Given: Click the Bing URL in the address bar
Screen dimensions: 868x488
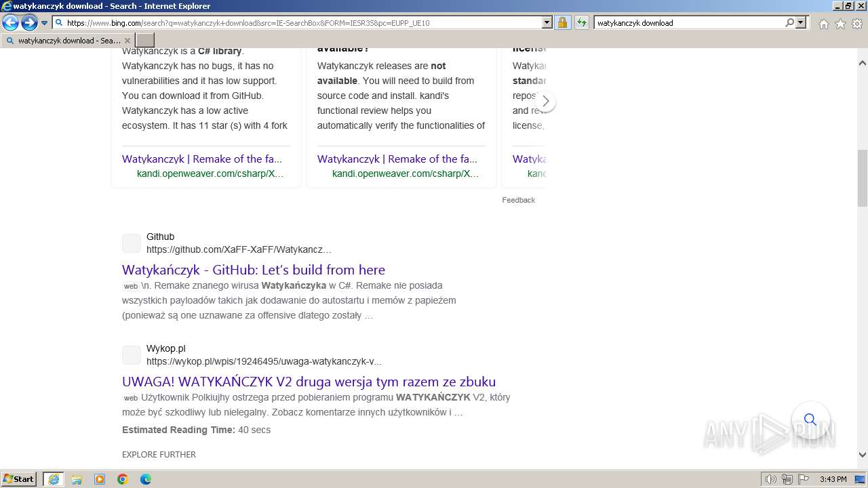Looking at the screenshot, I should 248,23.
